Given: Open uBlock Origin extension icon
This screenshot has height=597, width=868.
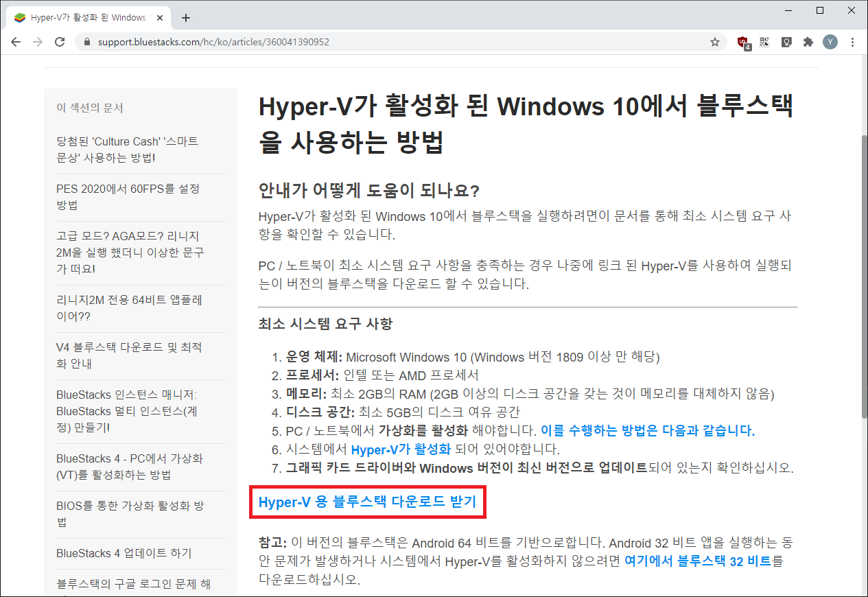Looking at the screenshot, I should [743, 43].
